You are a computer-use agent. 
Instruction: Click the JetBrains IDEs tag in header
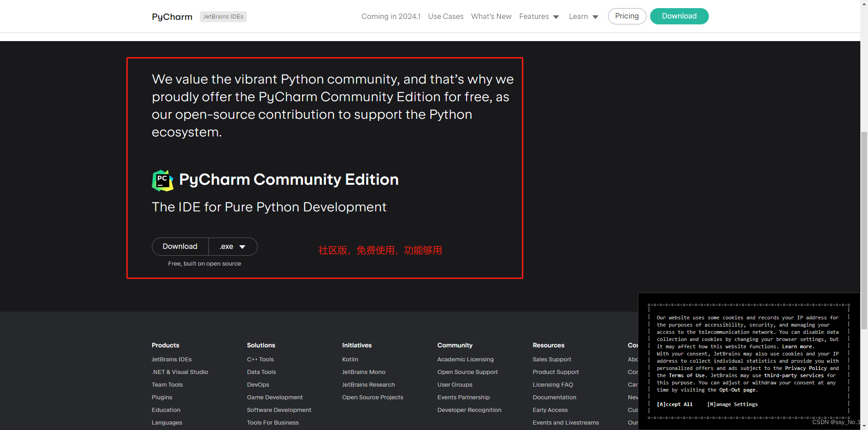[x=223, y=17]
